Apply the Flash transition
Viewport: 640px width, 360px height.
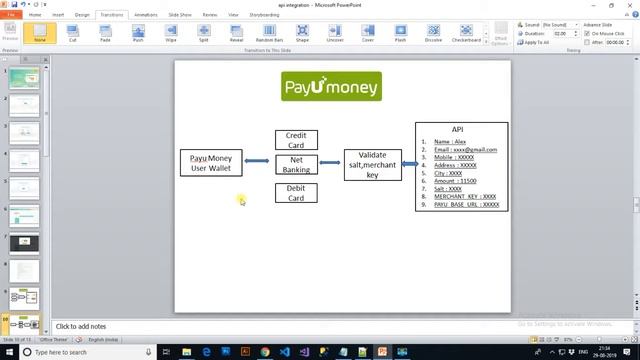(x=400, y=33)
